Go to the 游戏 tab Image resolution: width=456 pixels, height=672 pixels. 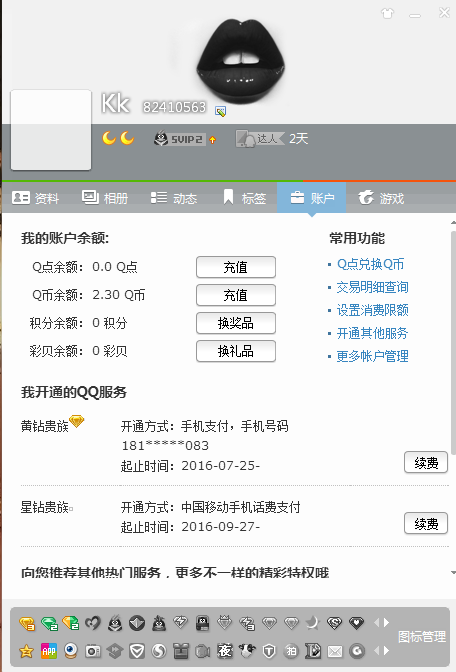click(381, 198)
